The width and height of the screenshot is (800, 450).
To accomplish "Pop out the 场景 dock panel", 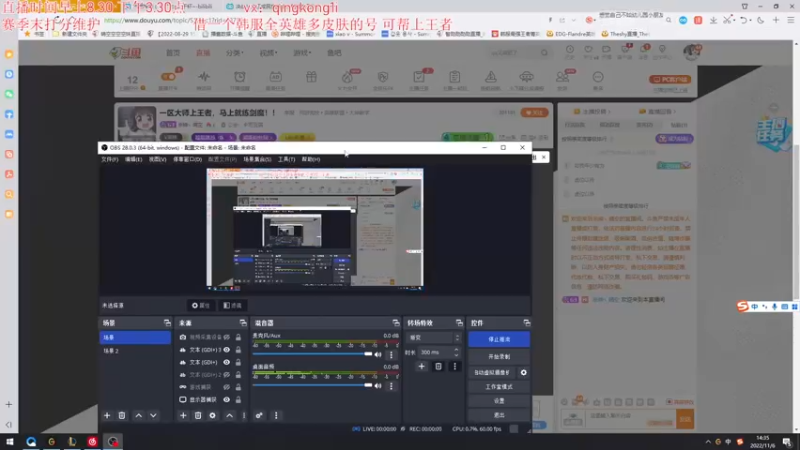I will click(x=167, y=323).
